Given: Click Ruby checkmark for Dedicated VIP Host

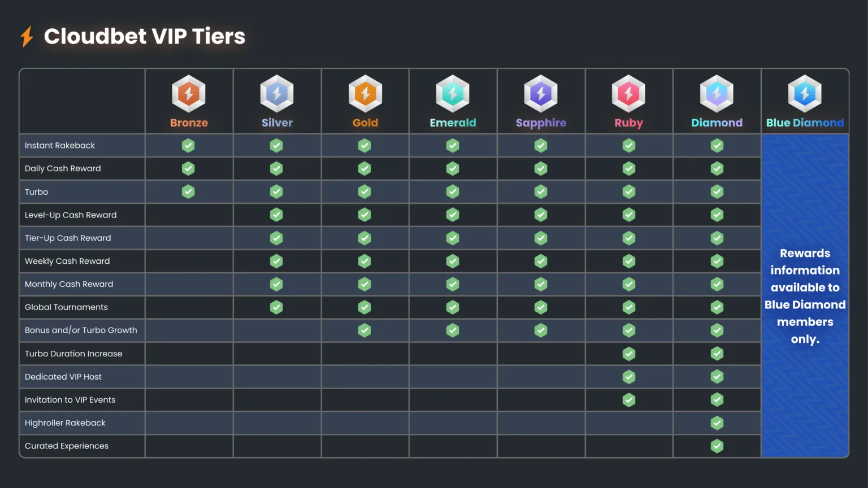Looking at the screenshot, I should [x=629, y=377].
